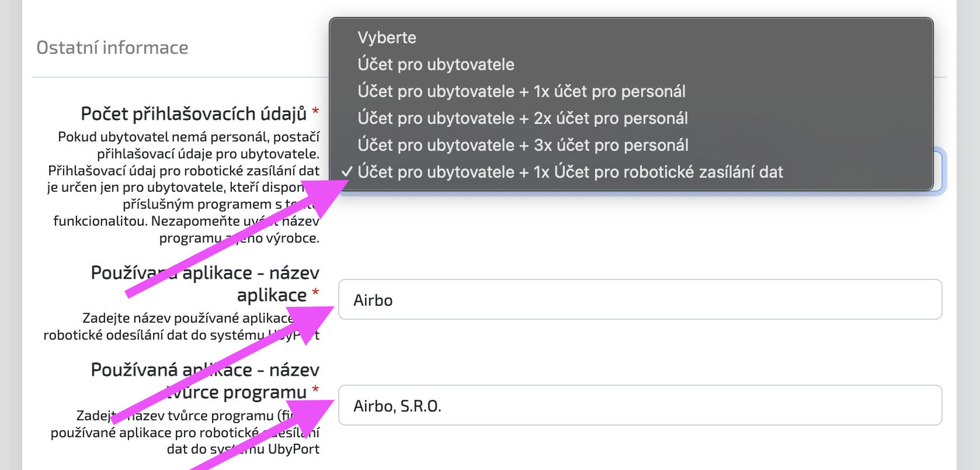Click the login credentials help text paragraph

pyautogui.click(x=183, y=187)
